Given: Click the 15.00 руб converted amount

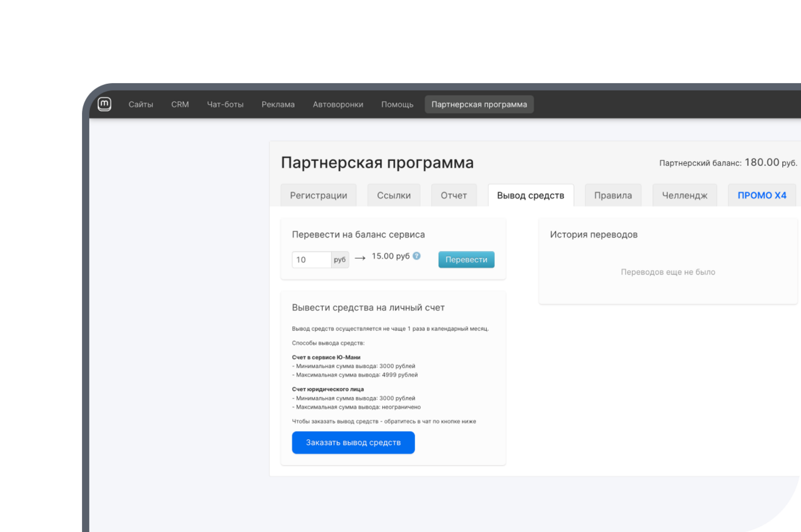Looking at the screenshot, I should [x=391, y=256].
